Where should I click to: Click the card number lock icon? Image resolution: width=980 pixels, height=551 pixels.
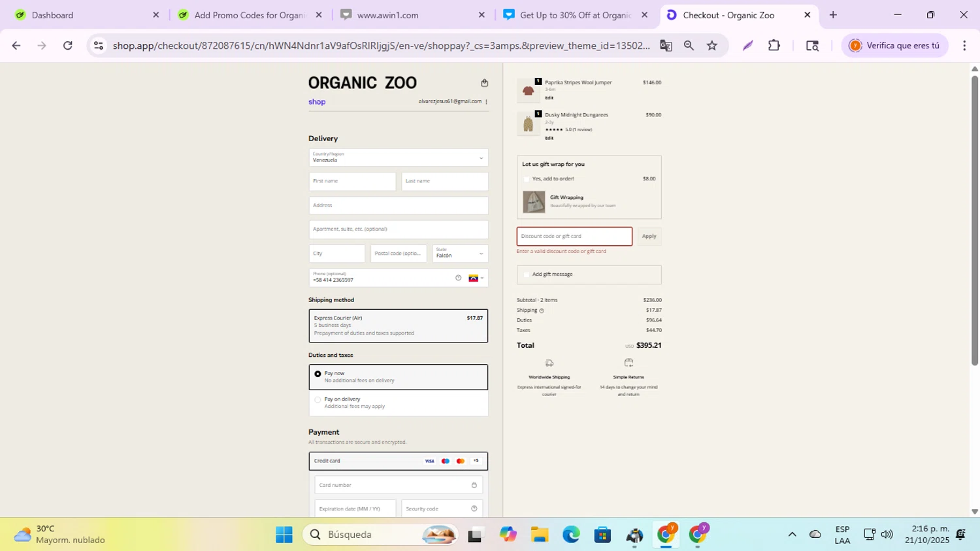click(474, 485)
